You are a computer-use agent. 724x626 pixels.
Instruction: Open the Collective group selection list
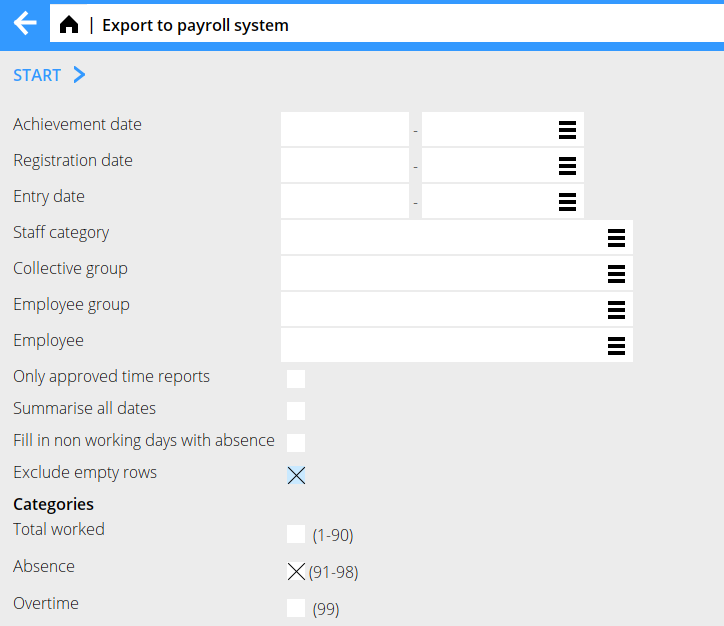[x=616, y=274]
